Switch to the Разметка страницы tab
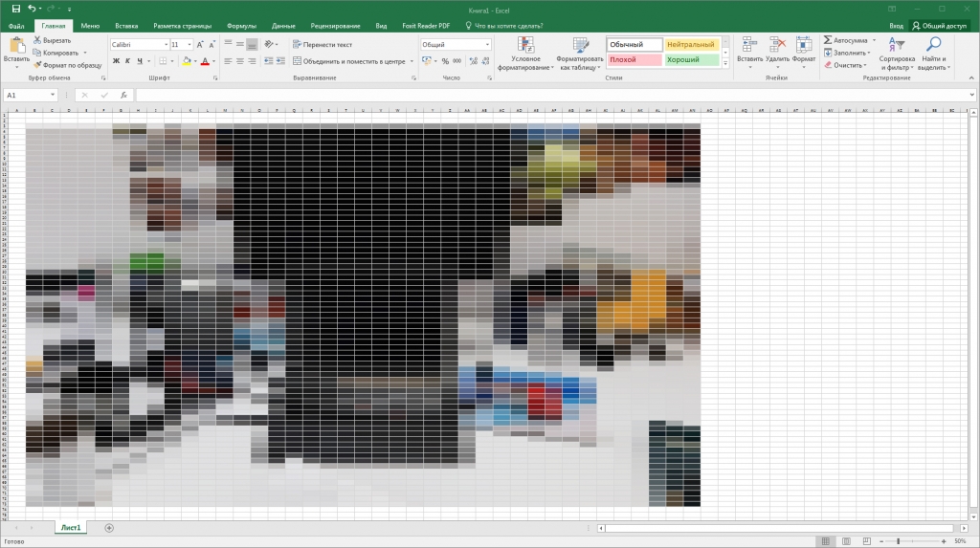This screenshot has height=548, width=980. [x=183, y=26]
